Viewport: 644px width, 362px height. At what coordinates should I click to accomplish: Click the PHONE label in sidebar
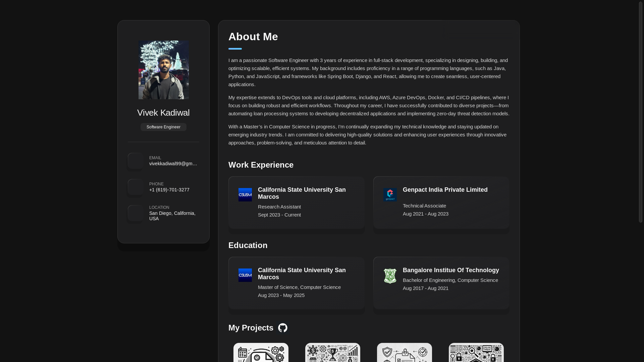[156, 184]
